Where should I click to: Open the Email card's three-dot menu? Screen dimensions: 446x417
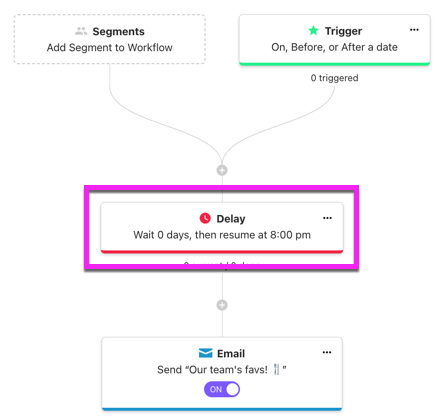[327, 352]
